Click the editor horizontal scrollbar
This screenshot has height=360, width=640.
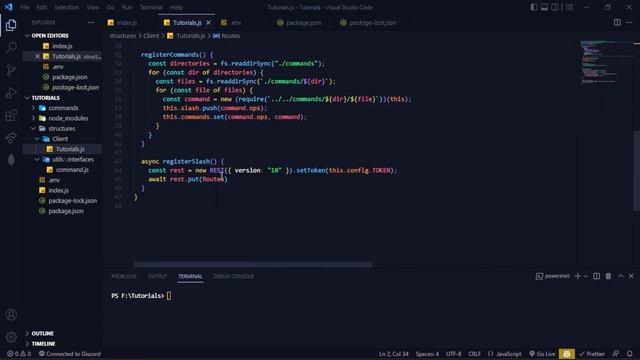[253, 264]
